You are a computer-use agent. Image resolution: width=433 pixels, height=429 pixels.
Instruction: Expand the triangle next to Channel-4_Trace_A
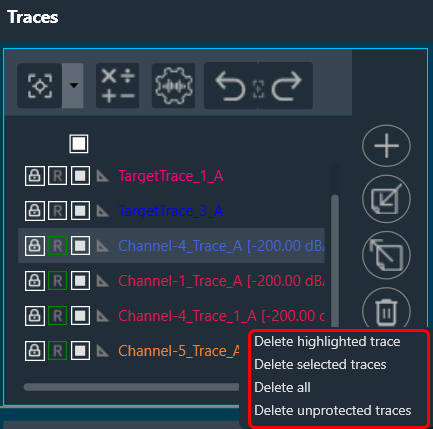(x=103, y=246)
